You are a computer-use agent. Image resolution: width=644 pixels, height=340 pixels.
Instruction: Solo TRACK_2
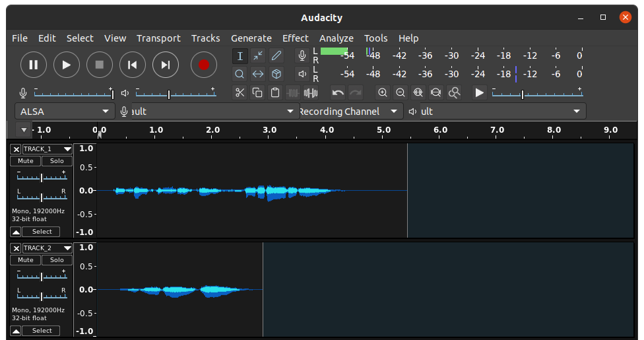(57, 260)
